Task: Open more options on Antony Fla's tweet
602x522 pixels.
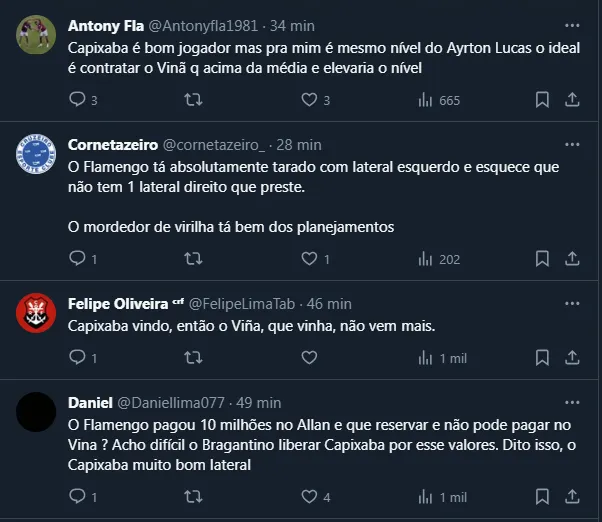Action: [571, 24]
